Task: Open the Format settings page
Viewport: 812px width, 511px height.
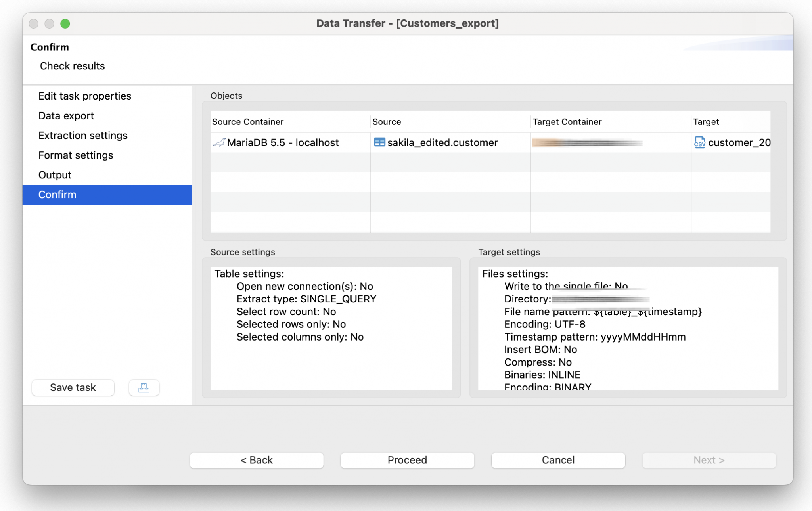Action: tap(76, 155)
